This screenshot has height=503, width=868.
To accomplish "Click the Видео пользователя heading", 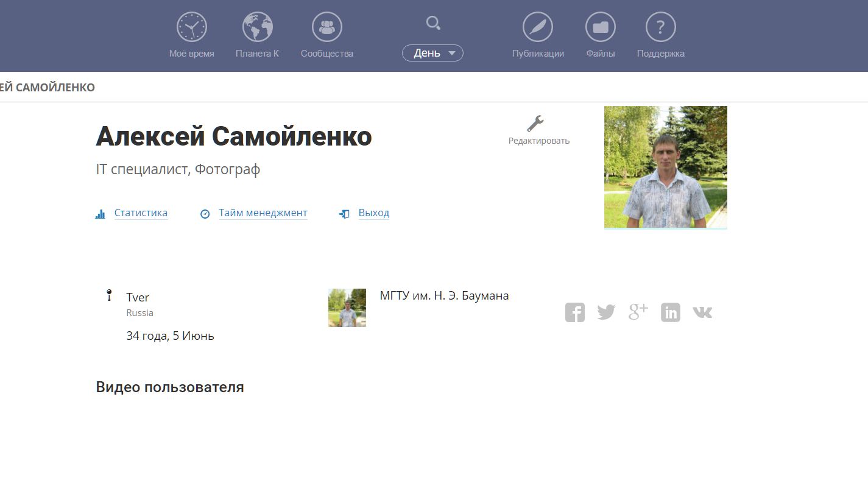I will click(170, 387).
